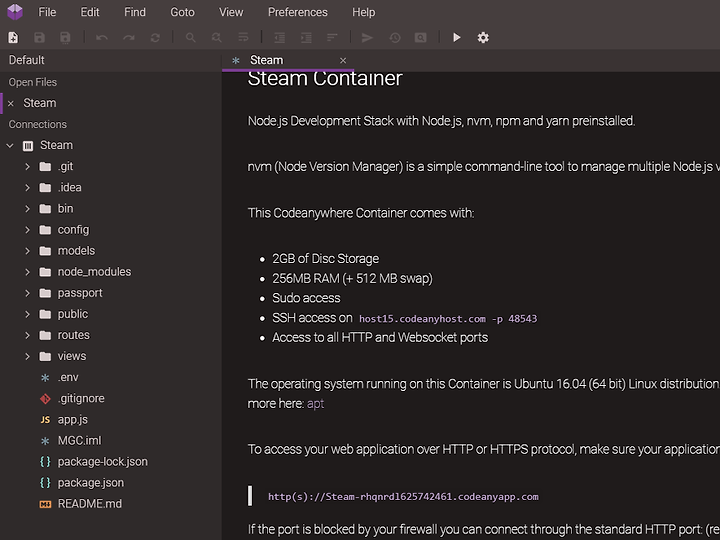Click the Save icon in the toolbar
The width and height of the screenshot is (720, 540).
coord(39,38)
